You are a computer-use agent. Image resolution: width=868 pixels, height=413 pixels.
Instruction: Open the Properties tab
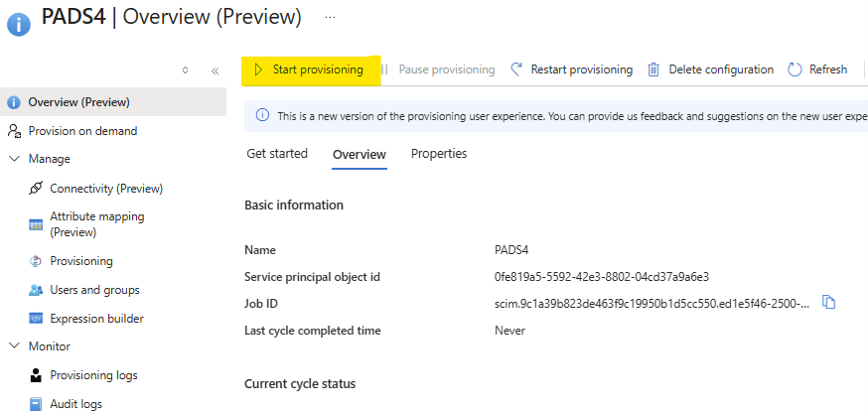[x=439, y=153]
